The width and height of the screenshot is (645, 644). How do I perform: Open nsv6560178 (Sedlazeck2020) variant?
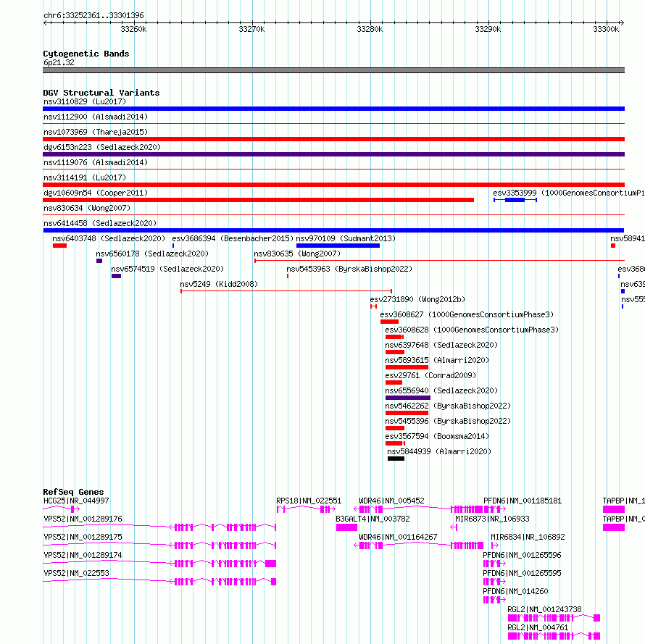[x=99, y=261]
